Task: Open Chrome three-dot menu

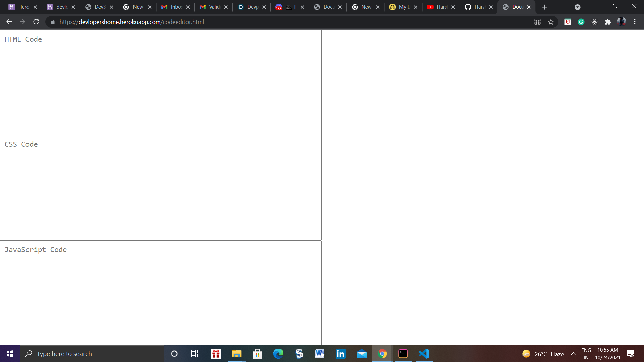Action: [635, 22]
